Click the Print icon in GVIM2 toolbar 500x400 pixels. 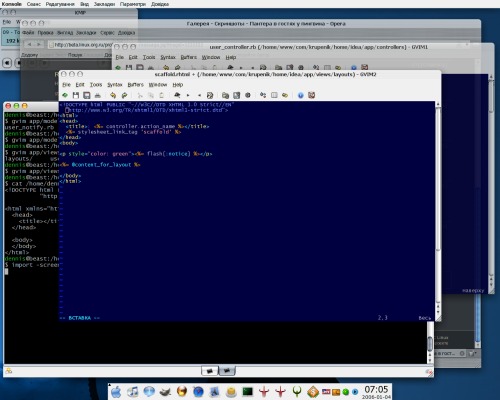coord(98,95)
